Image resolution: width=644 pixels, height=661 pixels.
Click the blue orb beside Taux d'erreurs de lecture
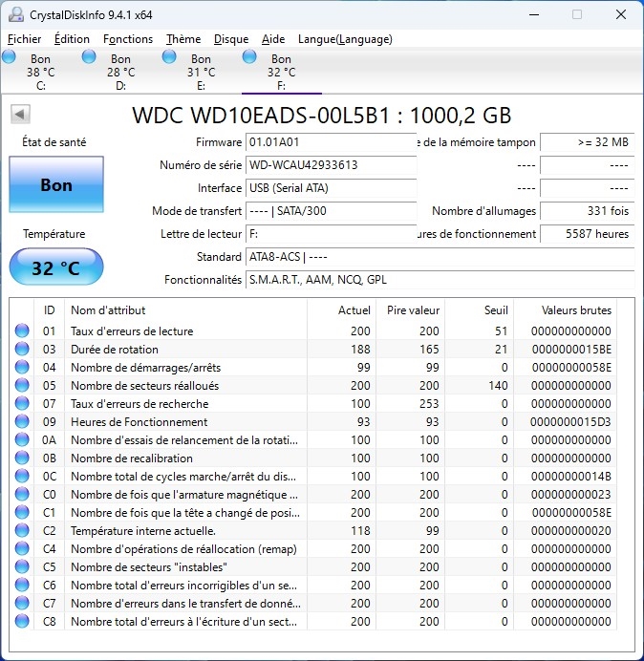(22, 331)
